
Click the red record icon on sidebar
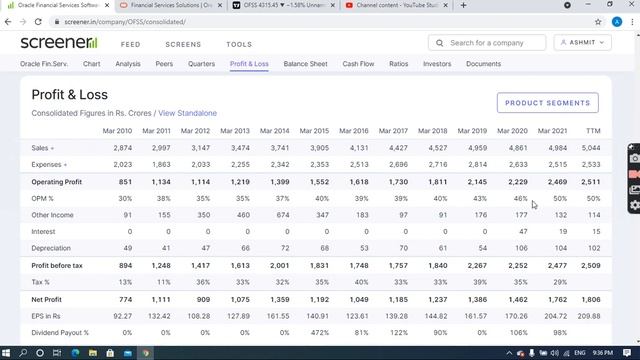(x=634, y=174)
